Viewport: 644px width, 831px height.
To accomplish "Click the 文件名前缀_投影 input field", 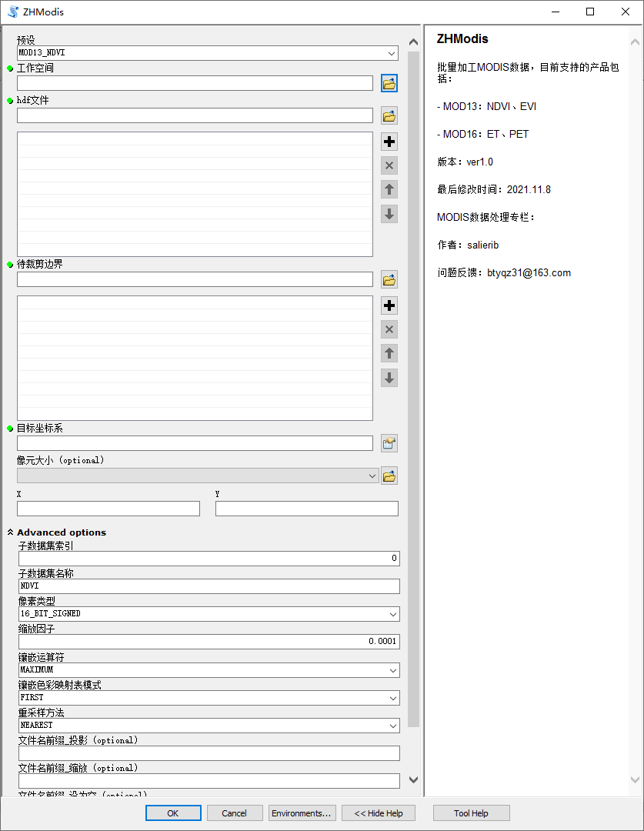I will [209, 753].
